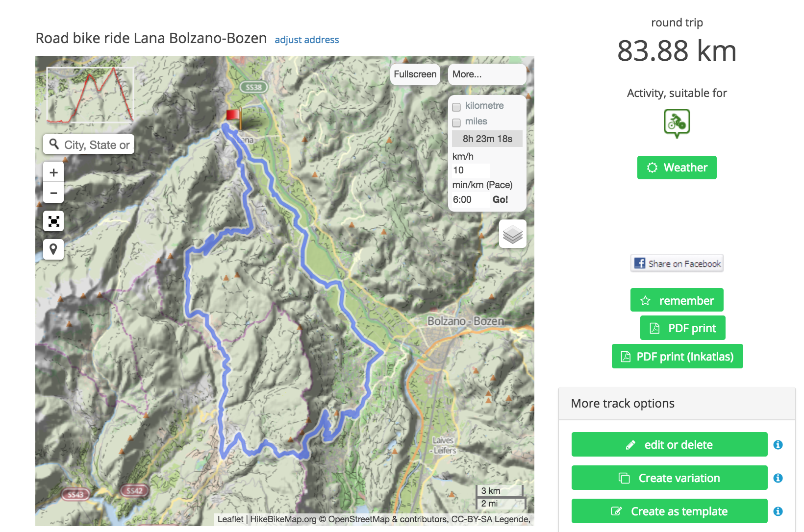This screenshot has width=804, height=532.
Task: Click the Facebook icon on the share button
Action: pyautogui.click(x=639, y=263)
